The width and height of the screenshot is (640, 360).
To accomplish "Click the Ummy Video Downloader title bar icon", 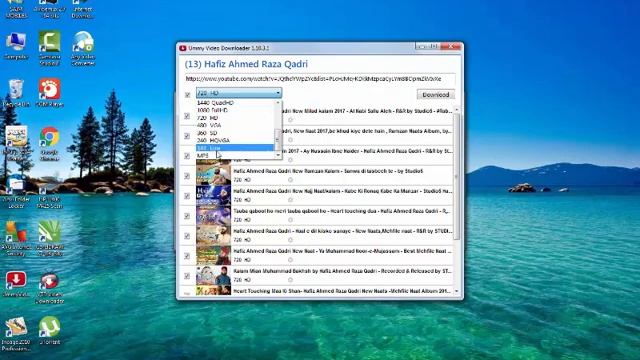I will [x=182, y=48].
